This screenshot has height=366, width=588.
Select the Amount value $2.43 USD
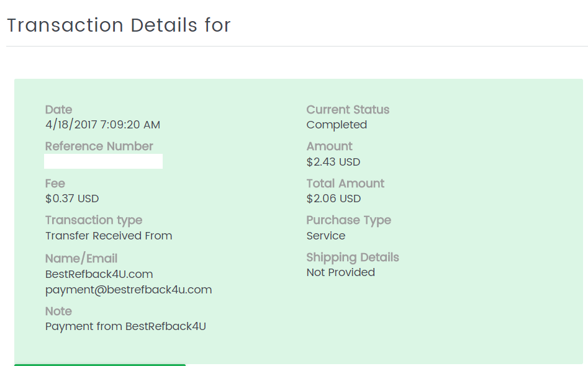pyautogui.click(x=333, y=162)
